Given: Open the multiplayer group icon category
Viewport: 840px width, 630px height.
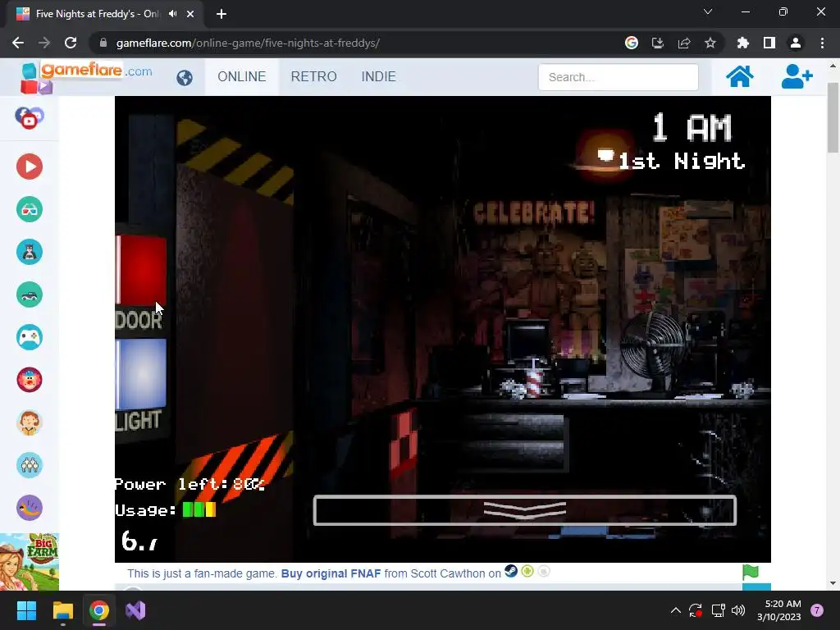Looking at the screenshot, I should 30,465.
